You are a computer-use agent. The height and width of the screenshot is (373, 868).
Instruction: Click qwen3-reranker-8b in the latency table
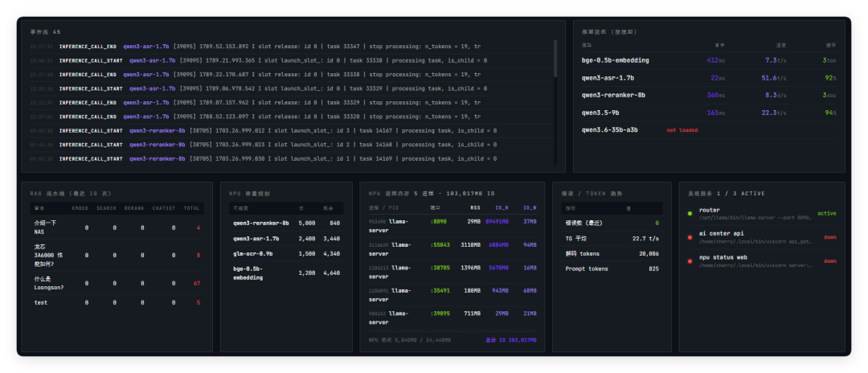[x=613, y=95]
